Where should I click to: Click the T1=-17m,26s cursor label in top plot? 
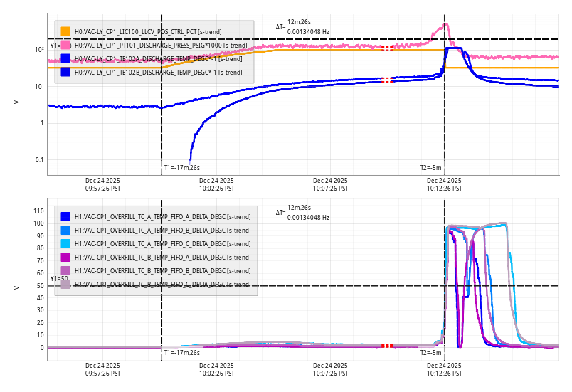point(182,168)
